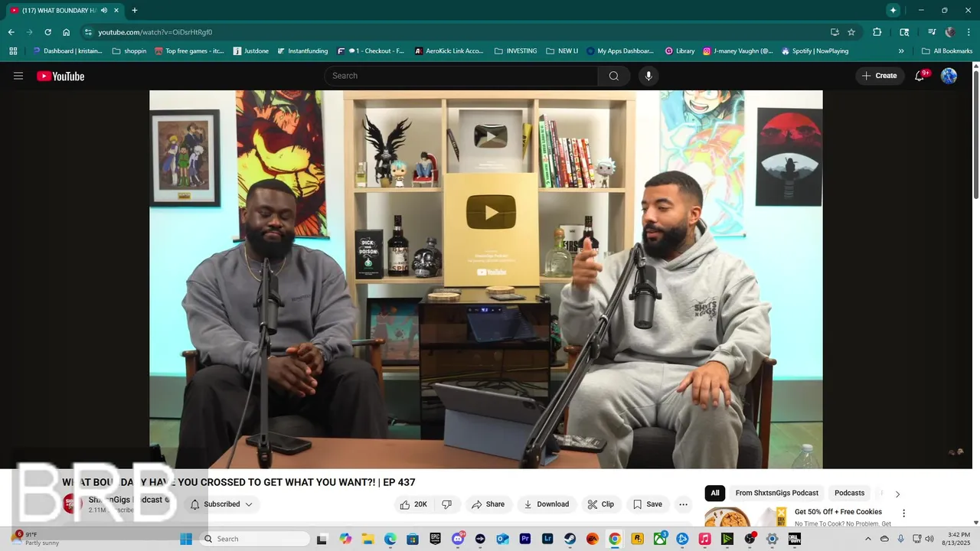
Task: Click the magnifier search button
Action: 614,76
